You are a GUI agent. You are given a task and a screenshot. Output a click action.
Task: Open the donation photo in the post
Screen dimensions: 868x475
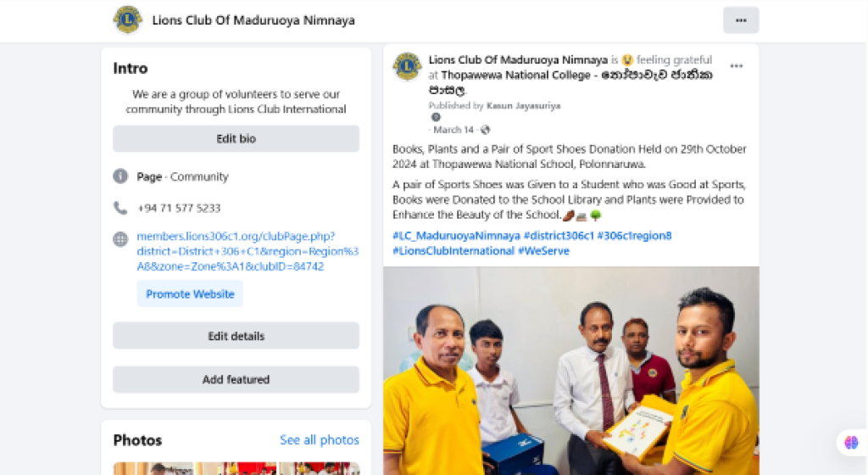pyautogui.click(x=570, y=371)
